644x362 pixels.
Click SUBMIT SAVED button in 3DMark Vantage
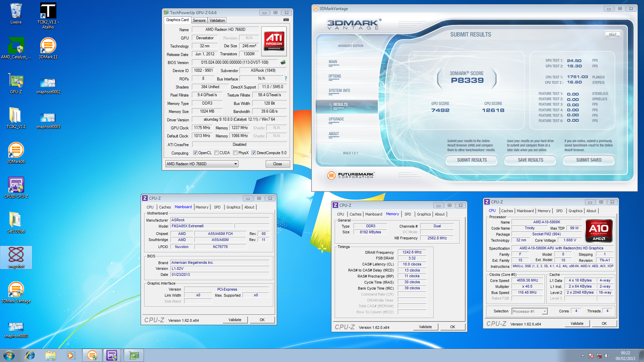589,160
